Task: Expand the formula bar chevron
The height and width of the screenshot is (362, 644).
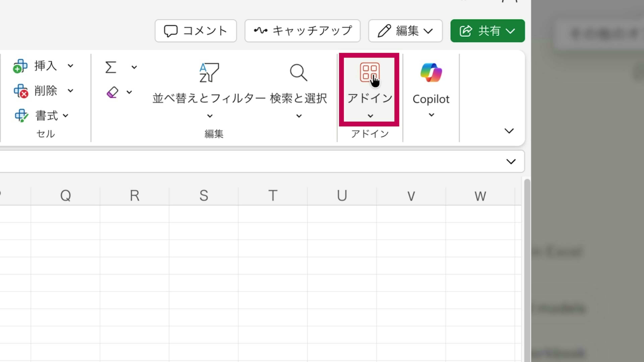Action: click(511, 162)
